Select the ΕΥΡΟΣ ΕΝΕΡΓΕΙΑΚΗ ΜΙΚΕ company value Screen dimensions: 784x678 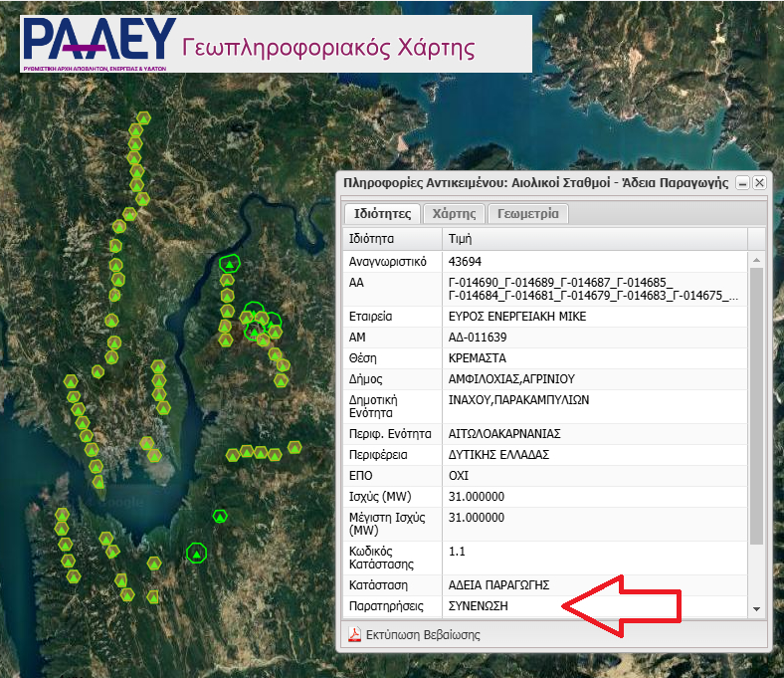click(517, 317)
